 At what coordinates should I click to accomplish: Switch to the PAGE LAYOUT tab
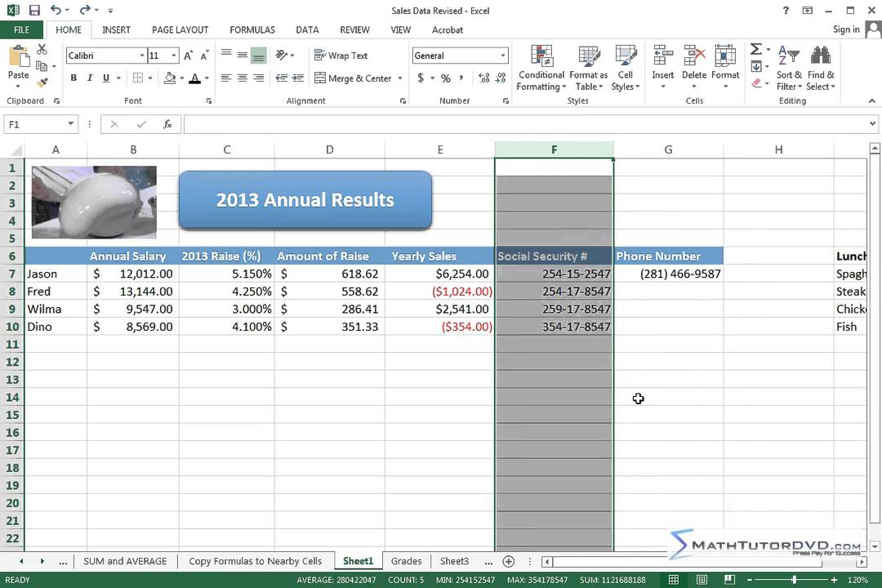click(180, 30)
